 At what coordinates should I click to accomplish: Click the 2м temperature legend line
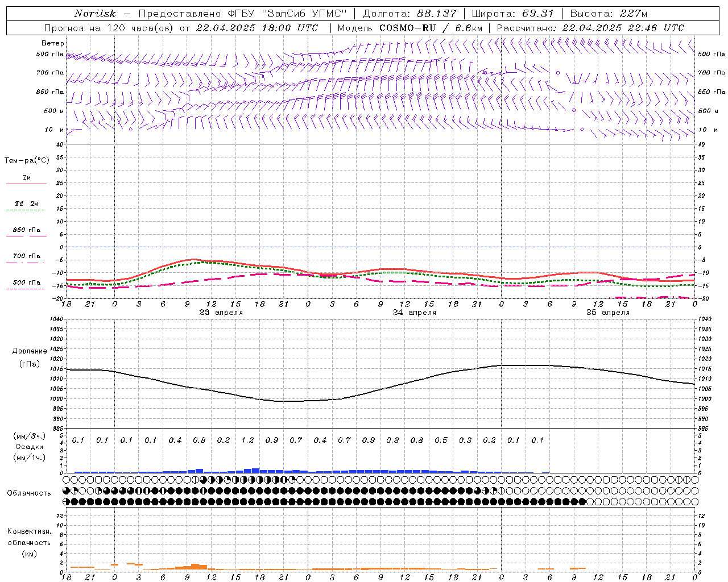tap(27, 184)
